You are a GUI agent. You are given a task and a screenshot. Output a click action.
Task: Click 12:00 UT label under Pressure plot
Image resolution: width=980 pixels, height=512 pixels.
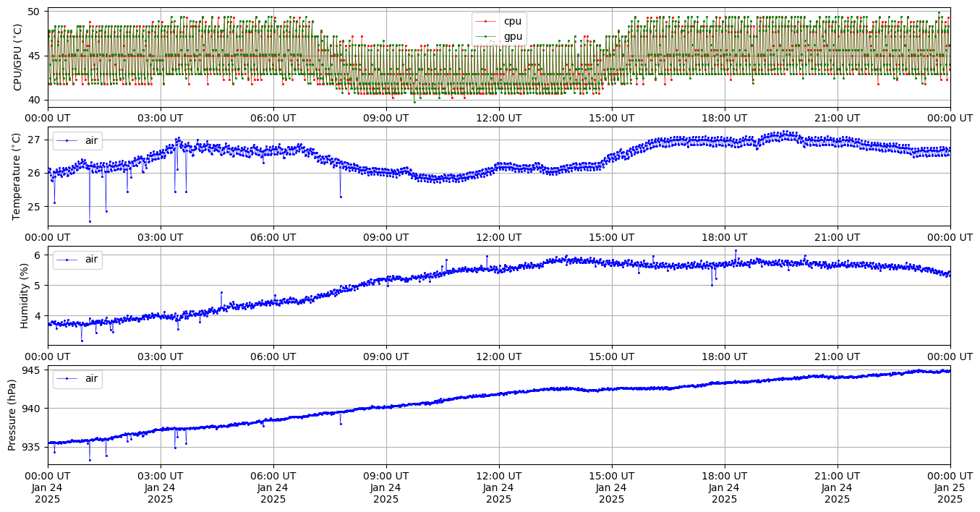[x=499, y=475]
